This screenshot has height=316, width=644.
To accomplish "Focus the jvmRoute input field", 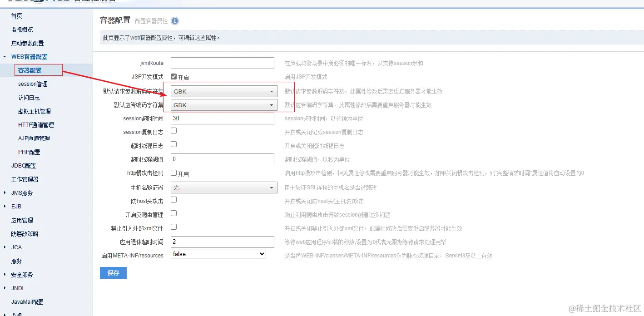I will (223, 63).
